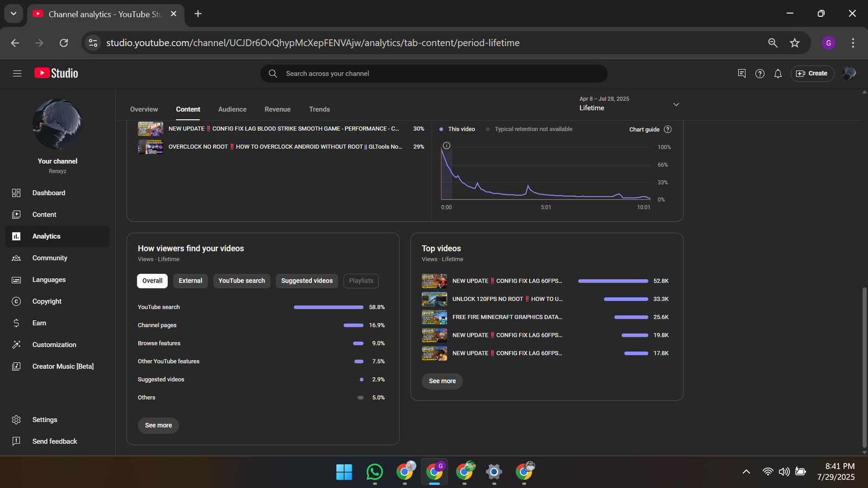Image resolution: width=868 pixels, height=488 pixels.
Task: Click the Create button
Action: [x=812, y=73]
